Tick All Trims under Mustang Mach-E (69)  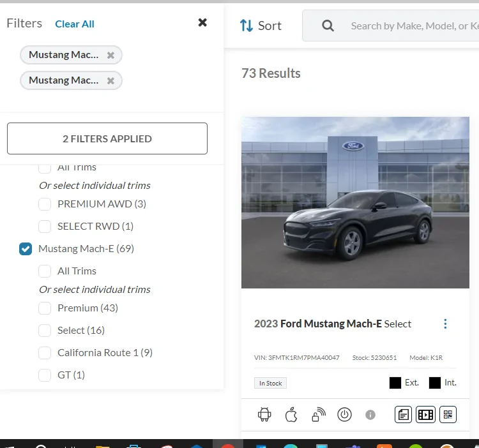pos(45,271)
